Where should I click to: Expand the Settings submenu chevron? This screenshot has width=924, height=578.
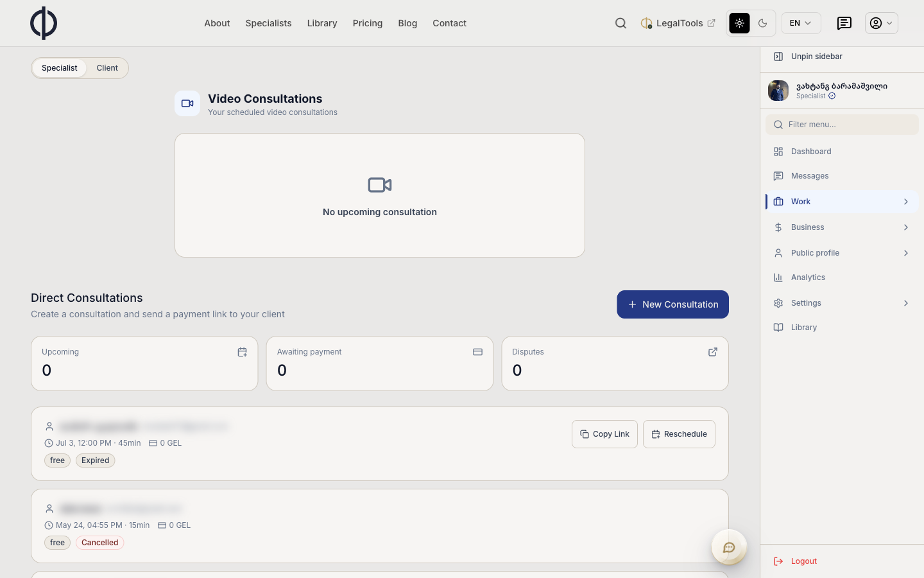[906, 303]
